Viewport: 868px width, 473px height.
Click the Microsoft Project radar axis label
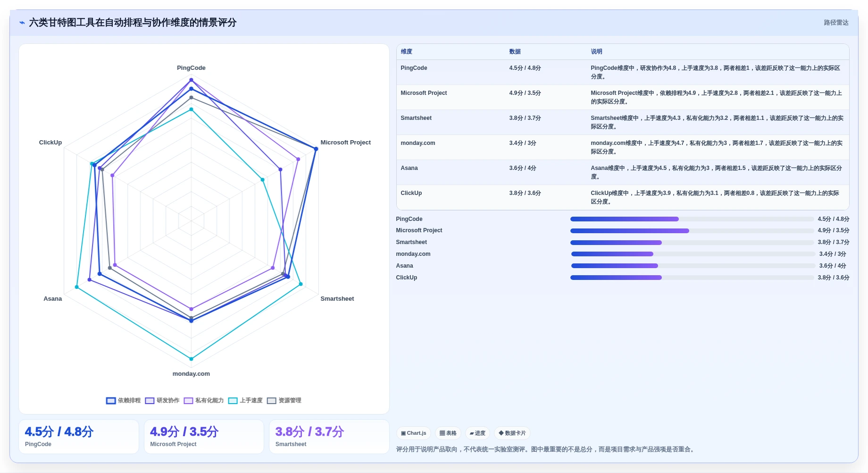click(345, 143)
